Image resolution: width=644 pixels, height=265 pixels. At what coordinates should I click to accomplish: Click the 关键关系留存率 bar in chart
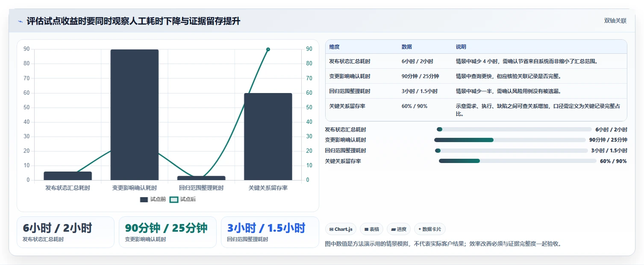[x=268, y=137]
